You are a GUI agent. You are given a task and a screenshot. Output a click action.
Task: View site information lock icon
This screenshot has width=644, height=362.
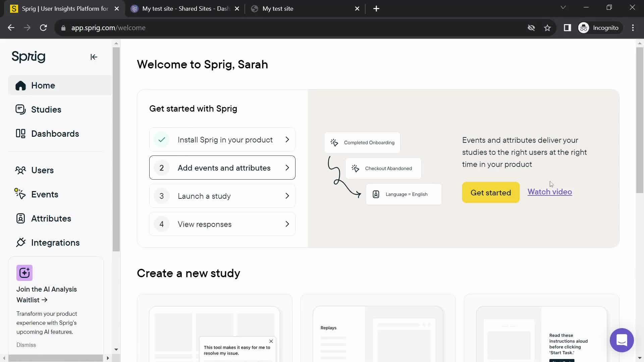(x=63, y=28)
